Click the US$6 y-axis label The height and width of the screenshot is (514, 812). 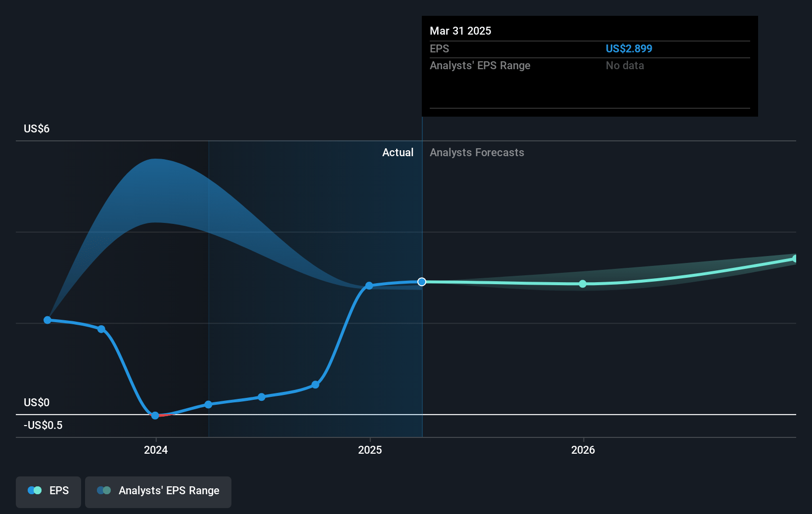[37, 129]
